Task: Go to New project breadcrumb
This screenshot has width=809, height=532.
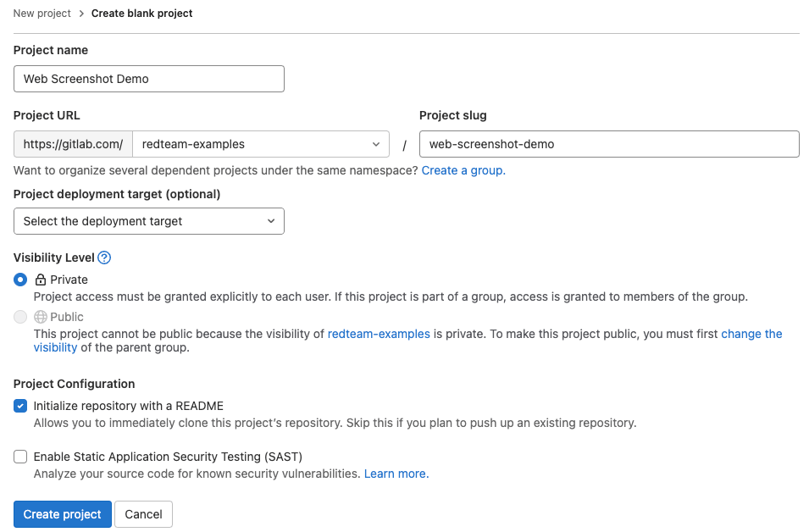Action: (x=42, y=14)
